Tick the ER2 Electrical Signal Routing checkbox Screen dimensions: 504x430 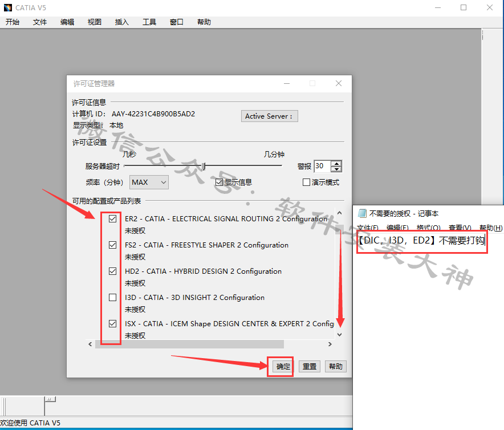click(x=112, y=218)
